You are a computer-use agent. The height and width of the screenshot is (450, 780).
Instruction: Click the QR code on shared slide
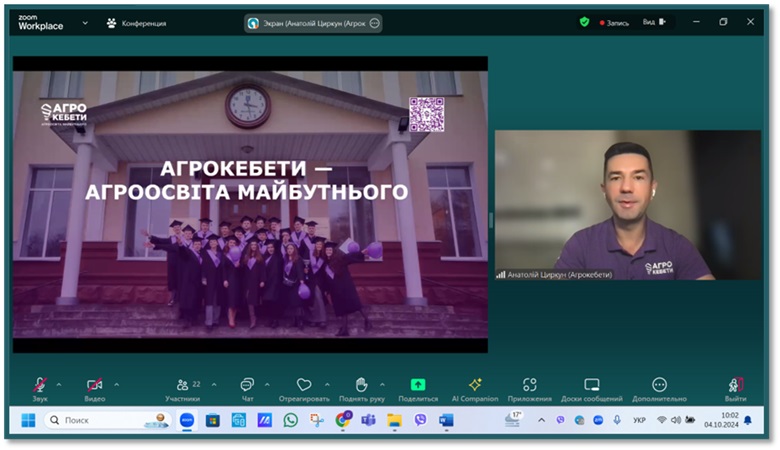pyautogui.click(x=427, y=114)
